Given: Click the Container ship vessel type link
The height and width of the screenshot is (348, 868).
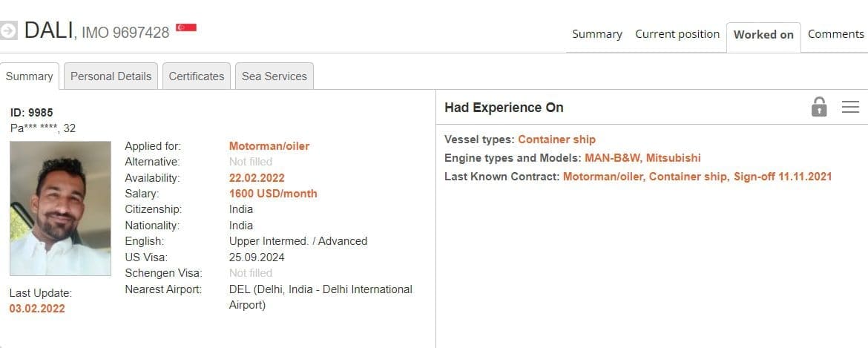Looking at the screenshot, I should 556,139.
